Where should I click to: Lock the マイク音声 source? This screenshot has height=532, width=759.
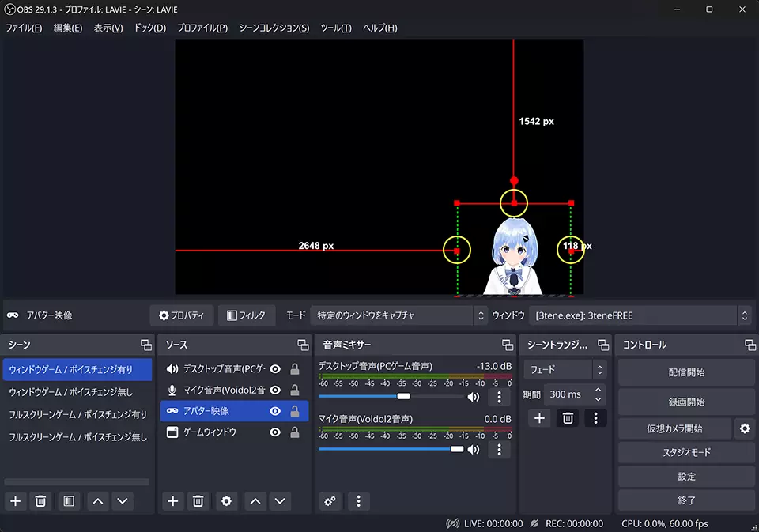pos(294,390)
